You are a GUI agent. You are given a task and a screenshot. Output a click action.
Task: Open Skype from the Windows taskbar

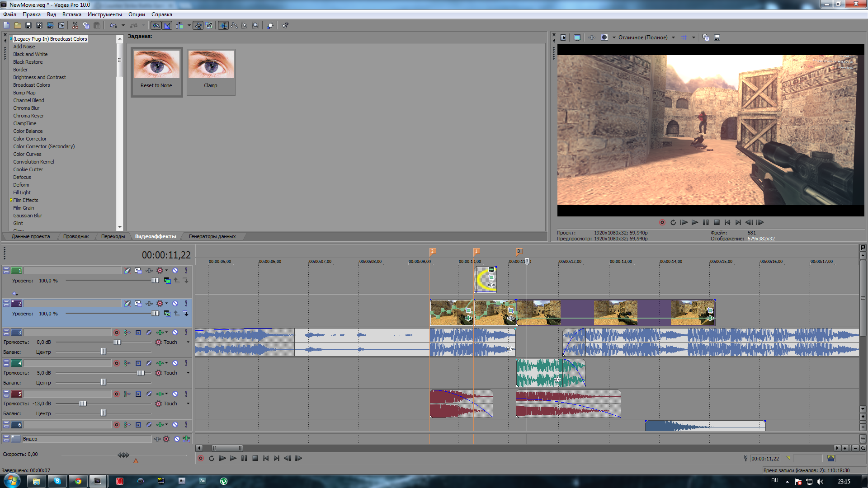tap(57, 481)
